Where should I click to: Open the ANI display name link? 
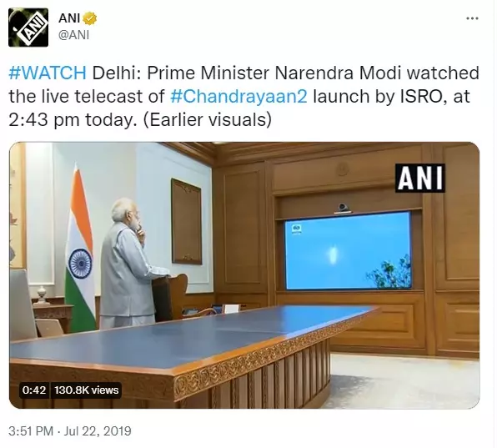tap(69, 18)
